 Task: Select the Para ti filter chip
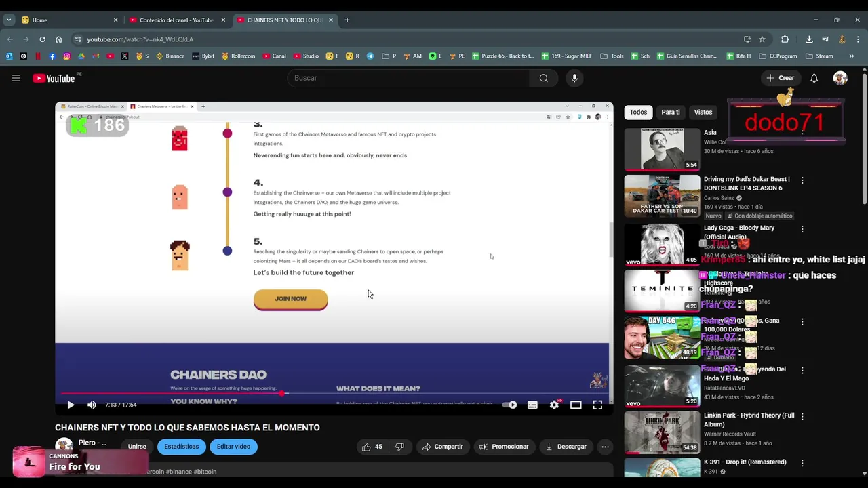[x=671, y=112]
